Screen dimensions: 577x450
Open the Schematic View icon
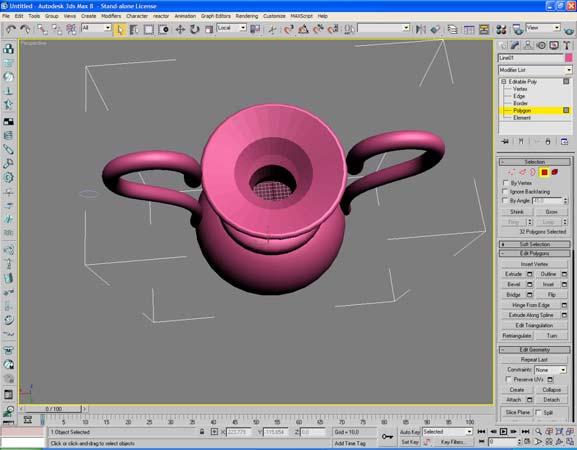click(484, 29)
